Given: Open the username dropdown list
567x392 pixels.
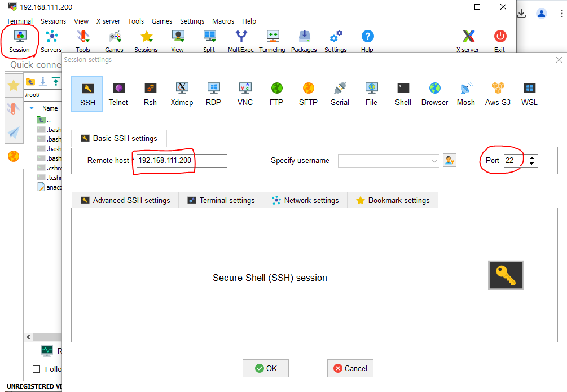Looking at the screenshot, I should (x=434, y=161).
